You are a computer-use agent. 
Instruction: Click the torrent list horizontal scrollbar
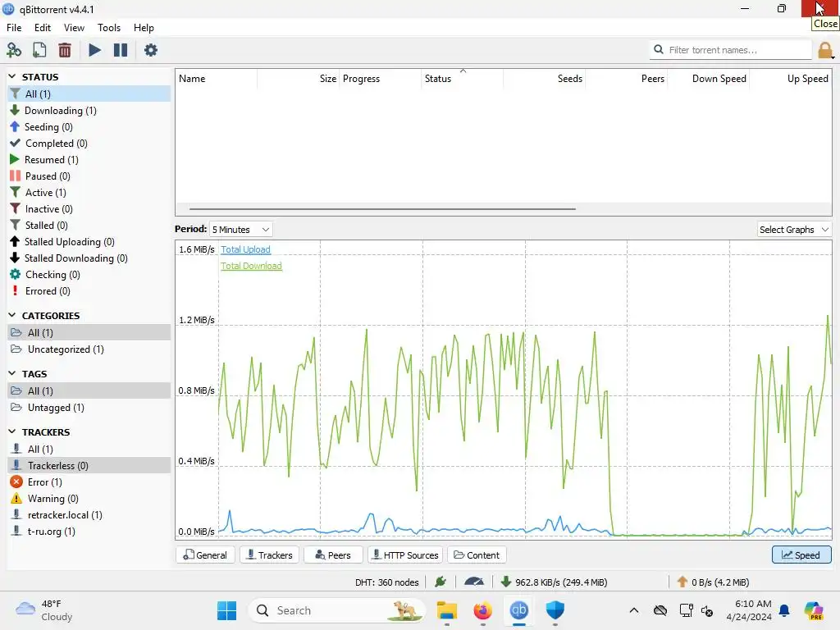point(382,209)
